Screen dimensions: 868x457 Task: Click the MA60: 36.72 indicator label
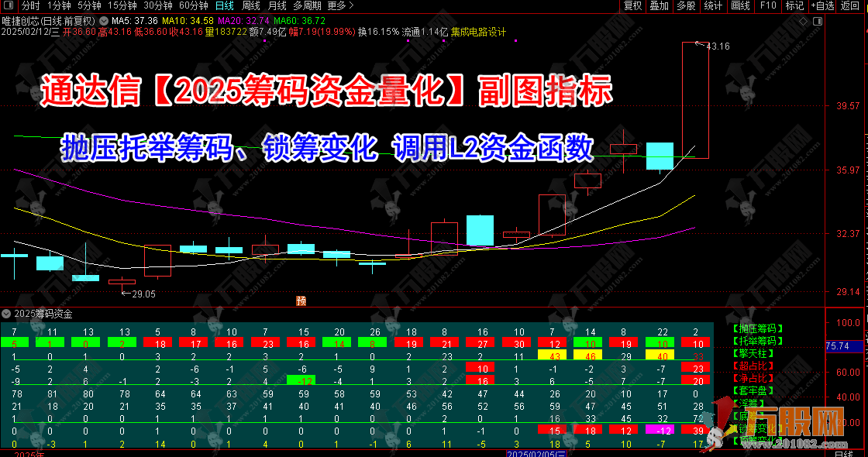tap(299, 20)
